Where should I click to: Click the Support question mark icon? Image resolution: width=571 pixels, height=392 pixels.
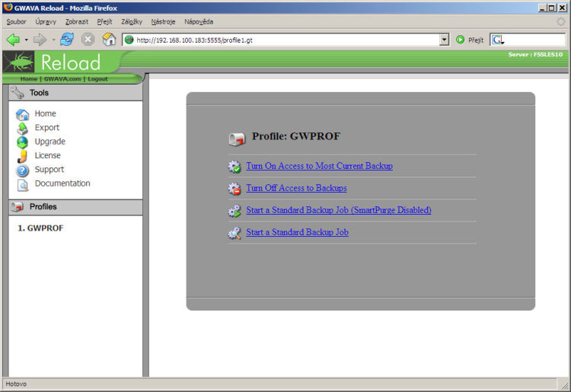tap(23, 171)
